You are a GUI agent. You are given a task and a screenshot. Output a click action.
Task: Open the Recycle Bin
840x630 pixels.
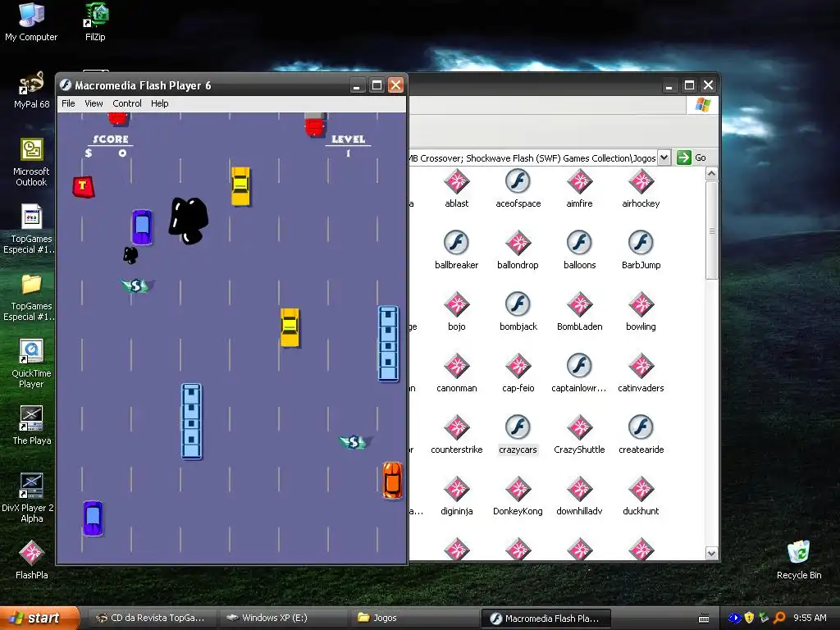pyautogui.click(x=799, y=560)
